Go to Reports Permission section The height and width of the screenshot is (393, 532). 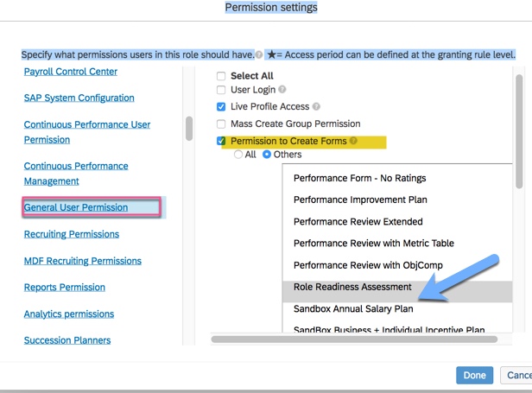(x=65, y=287)
